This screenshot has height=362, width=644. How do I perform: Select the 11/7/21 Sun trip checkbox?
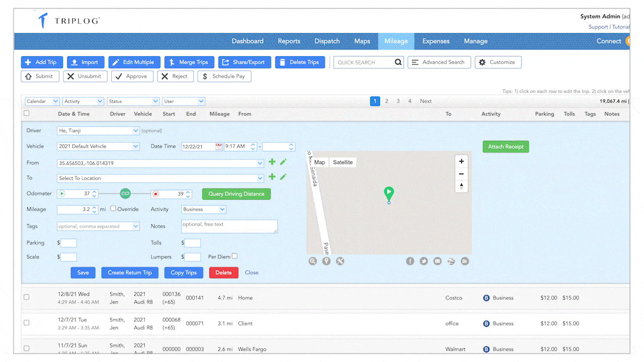[x=27, y=348]
